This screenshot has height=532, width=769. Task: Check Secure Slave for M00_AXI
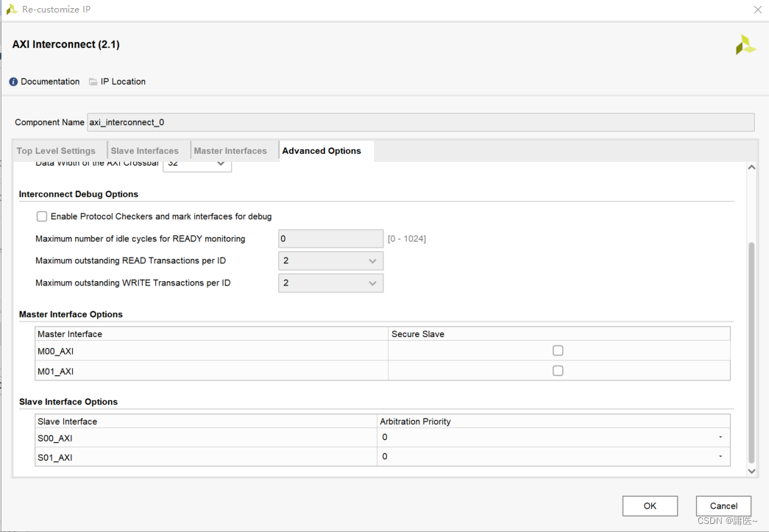coord(558,351)
